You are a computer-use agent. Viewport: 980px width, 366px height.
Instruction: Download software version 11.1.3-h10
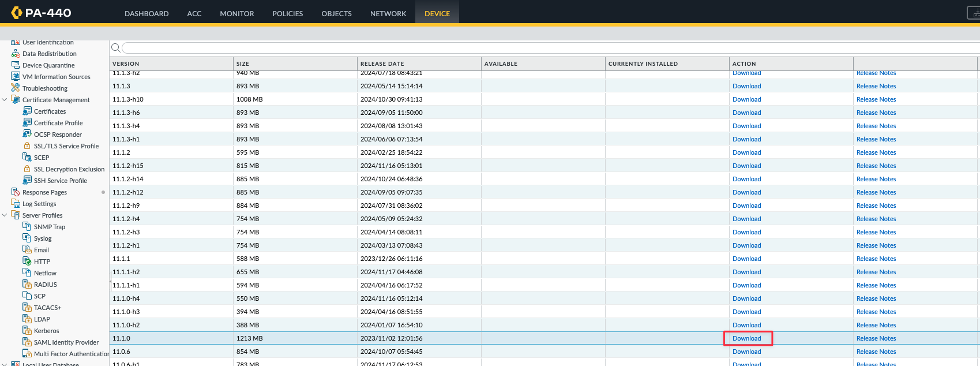(x=747, y=99)
